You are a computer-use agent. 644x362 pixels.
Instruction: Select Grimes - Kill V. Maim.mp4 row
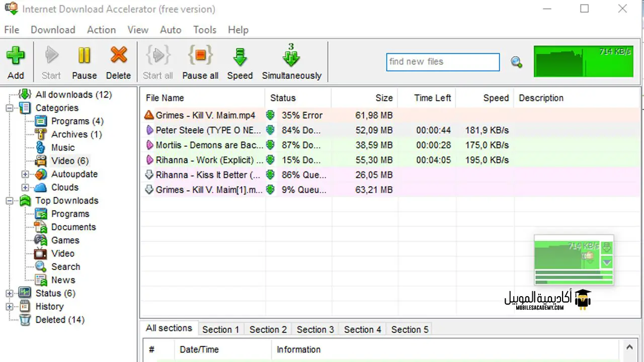[390, 115]
